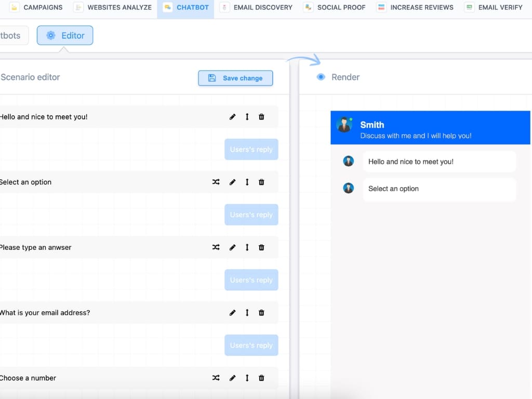Viewport: 532px width, 399px height.
Task: Open branching for 'Choose a number'
Action: pos(216,378)
